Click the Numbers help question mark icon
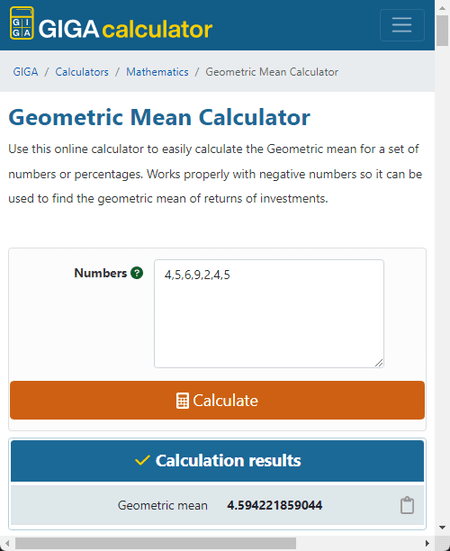450x551 pixels. [x=137, y=273]
